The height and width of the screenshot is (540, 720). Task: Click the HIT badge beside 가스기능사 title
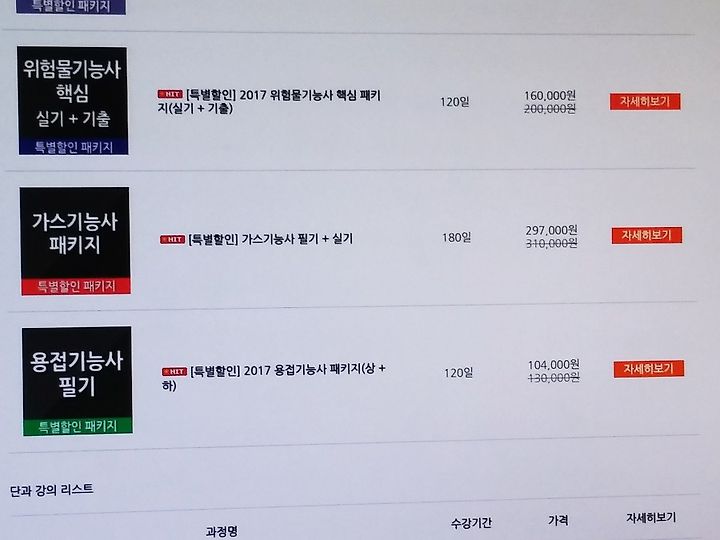(x=172, y=239)
